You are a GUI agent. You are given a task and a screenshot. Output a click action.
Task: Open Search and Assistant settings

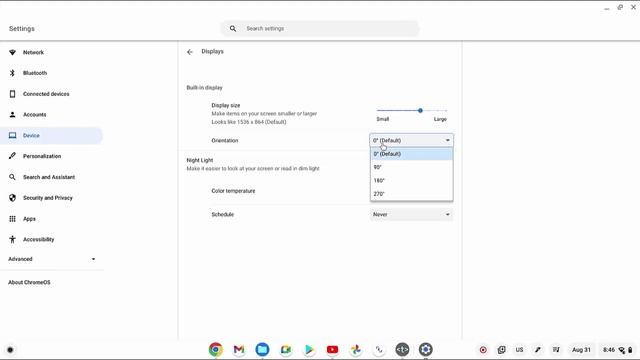[x=51, y=177]
